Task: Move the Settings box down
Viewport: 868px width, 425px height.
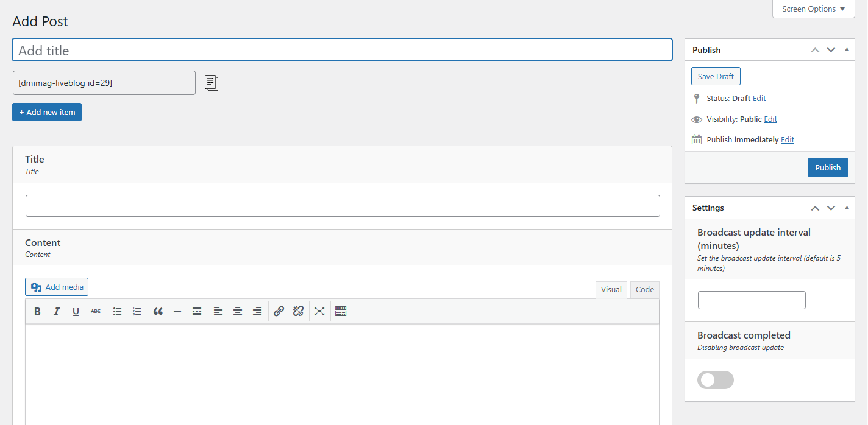Action: (831, 208)
